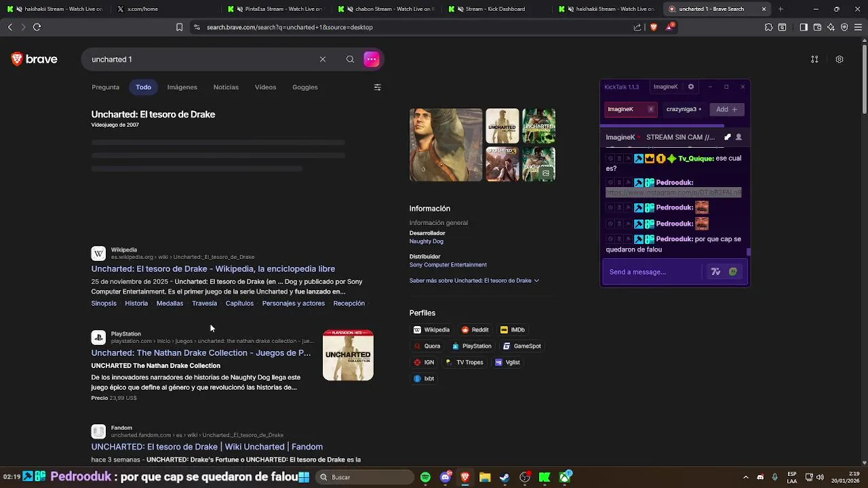Open Discord from the taskbar
This screenshot has height=488, width=868.
tap(445, 477)
